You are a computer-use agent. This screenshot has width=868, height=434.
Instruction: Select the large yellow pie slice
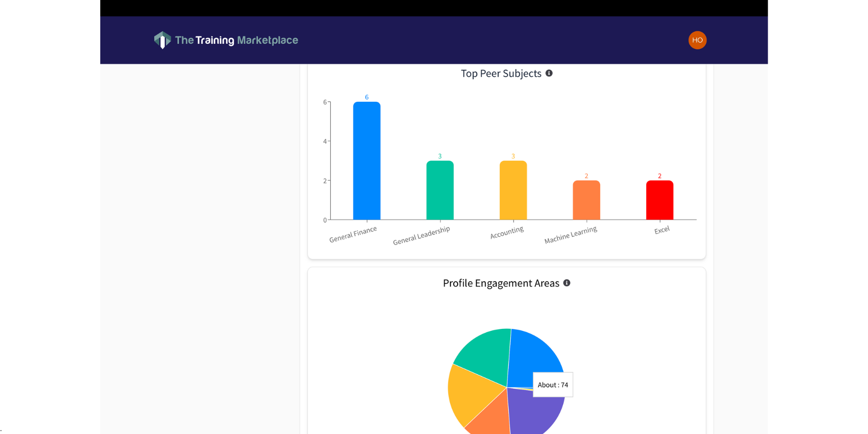pyautogui.click(x=470, y=393)
